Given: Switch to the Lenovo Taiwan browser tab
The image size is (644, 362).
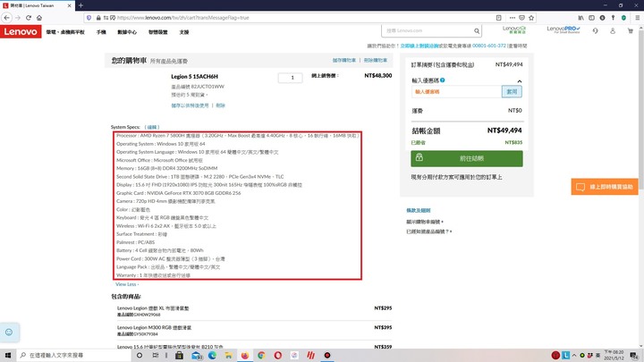Looking at the screenshot, I should [x=37, y=5].
